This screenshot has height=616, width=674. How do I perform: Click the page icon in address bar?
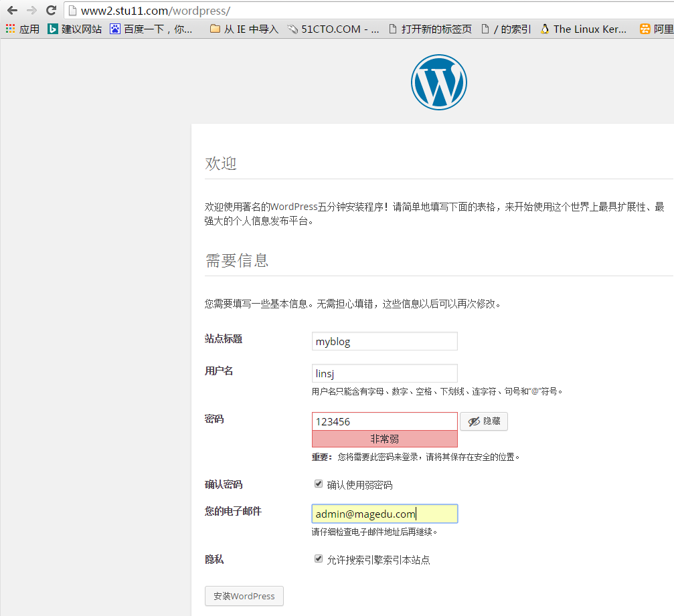tap(73, 10)
